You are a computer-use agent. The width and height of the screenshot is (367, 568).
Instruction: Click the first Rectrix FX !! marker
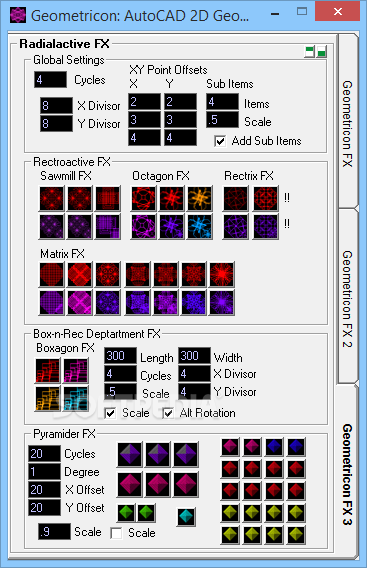coord(287,198)
